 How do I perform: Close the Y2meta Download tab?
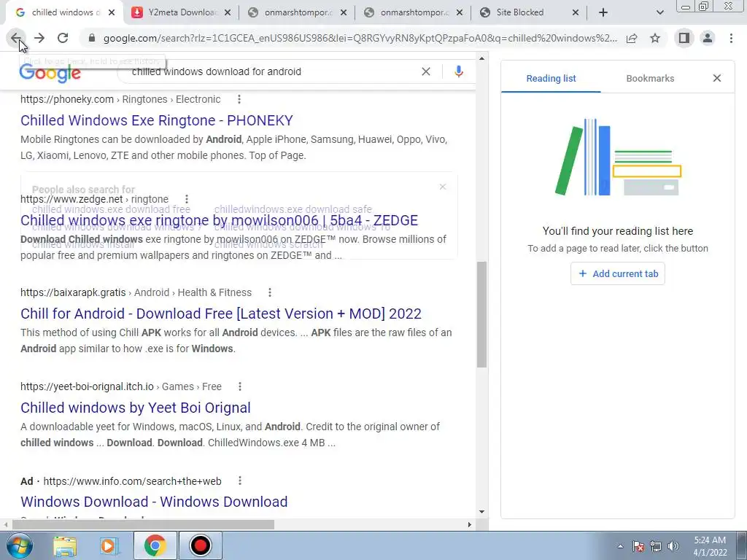(228, 12)
